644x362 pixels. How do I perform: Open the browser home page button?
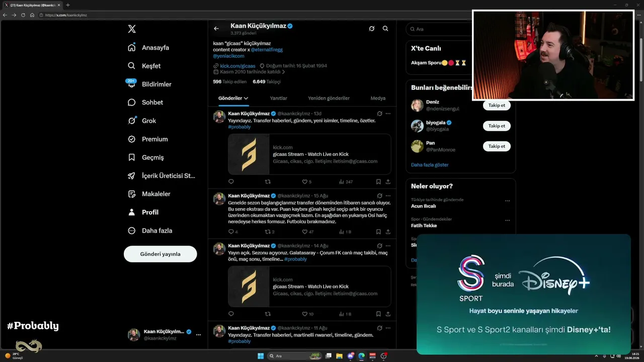point(32,15)
